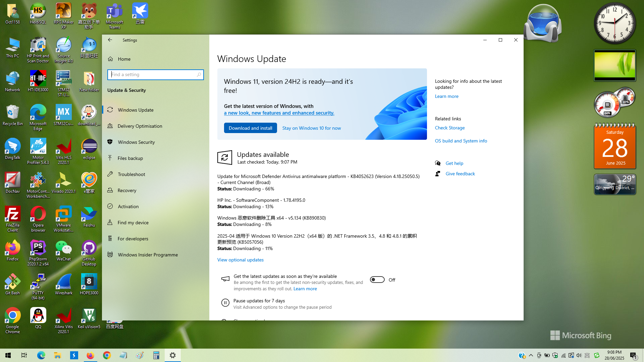The height and width of the screenshot is (362, 644).
Task: Choose Stay on Windows 10 for now
Action: tap(312, 128)
